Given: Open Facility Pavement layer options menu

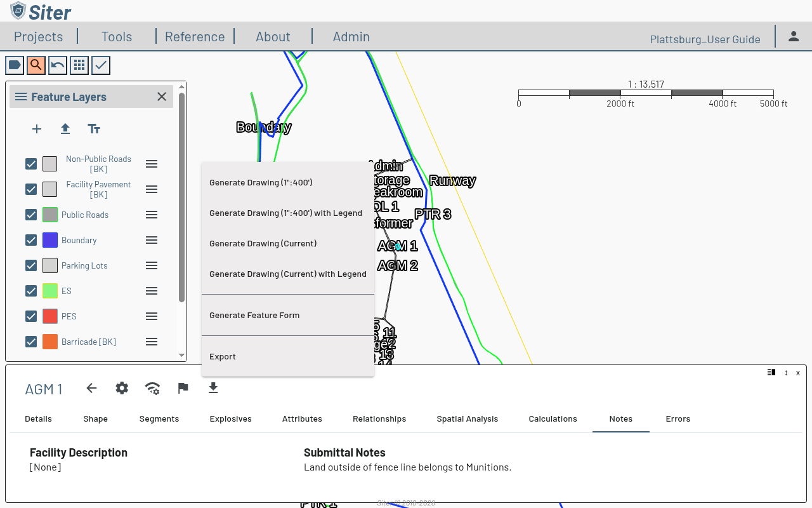Looking at the screenshot, I should (152, 189).
